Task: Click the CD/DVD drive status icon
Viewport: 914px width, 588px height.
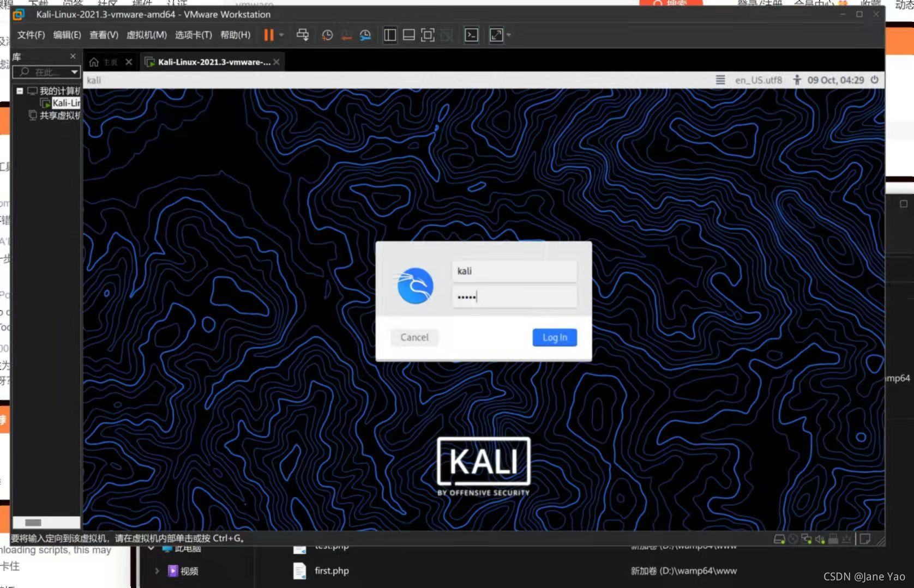Action: [793, 539]
